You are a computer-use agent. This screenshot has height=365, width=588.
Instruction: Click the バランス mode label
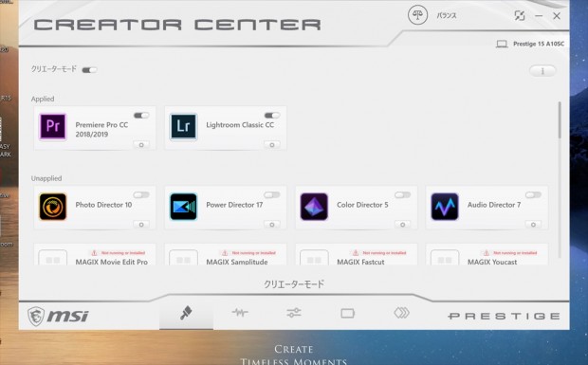click(x=447, y=15)
